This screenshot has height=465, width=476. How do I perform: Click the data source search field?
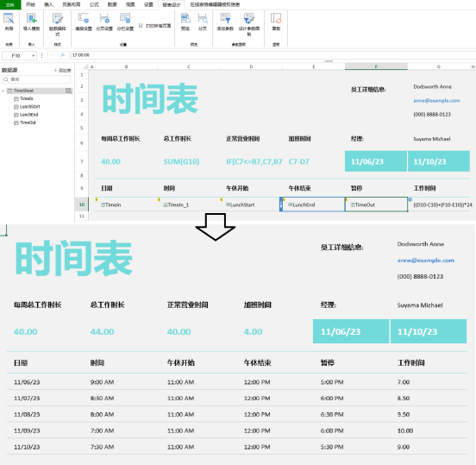point(36,79)
